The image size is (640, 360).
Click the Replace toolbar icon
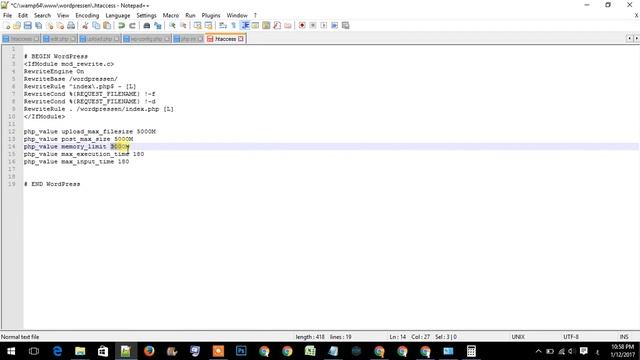158,26
